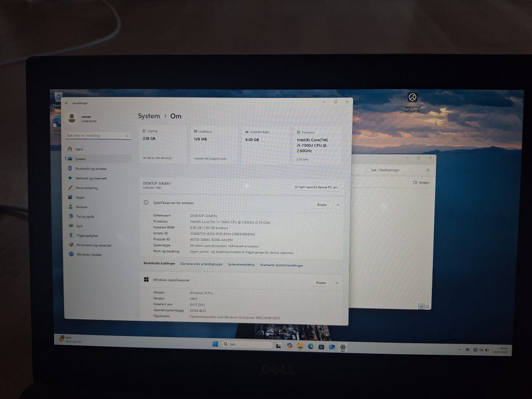The width and height of the screenshot is (532, 399).
Task: Open the owner account profile picture
Action: 72,118
